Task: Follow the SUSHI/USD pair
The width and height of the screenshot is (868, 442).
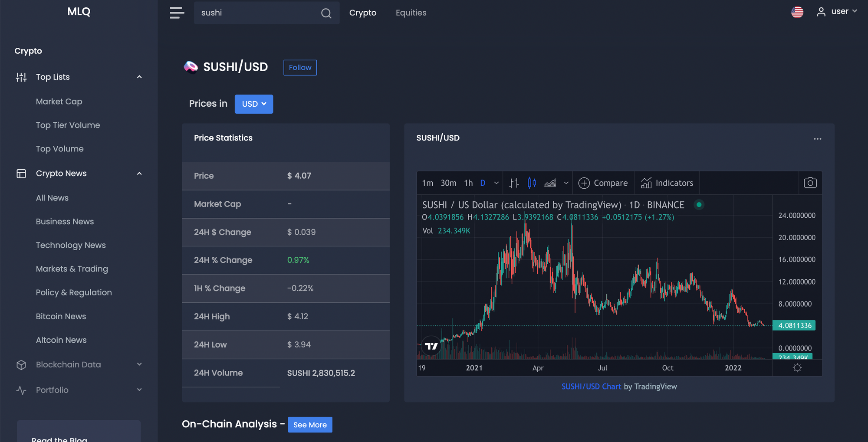Action: (x=300, y=68)
